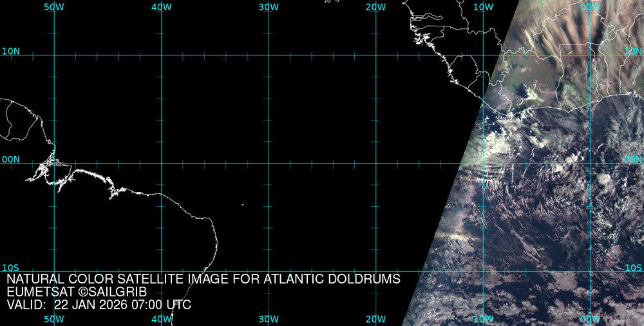Click the 10S latitude label on left side
The image size is (644, 326).
[11, 268]
